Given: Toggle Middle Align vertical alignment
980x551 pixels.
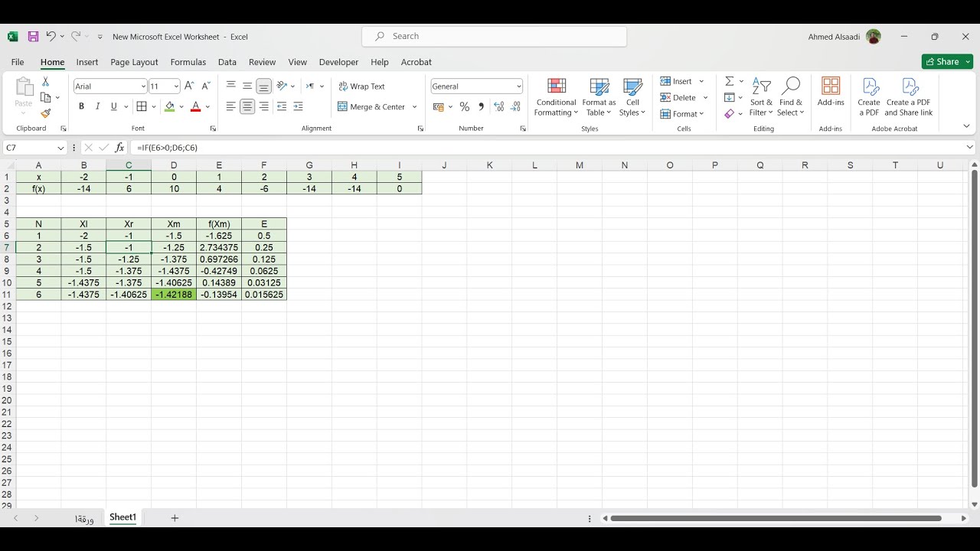Looking at the screenshot, I should 247,86.
